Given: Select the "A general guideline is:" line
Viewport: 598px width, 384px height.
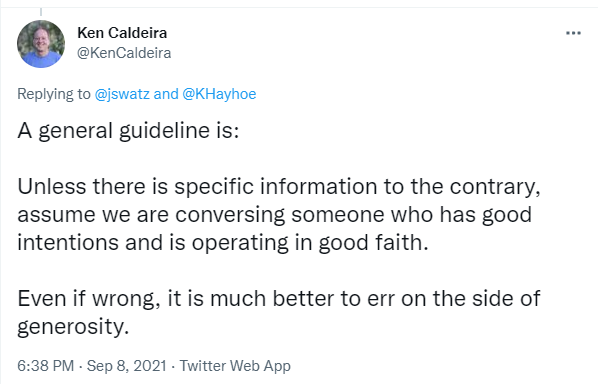Looking at the screenshot, I should coord(128,131).
